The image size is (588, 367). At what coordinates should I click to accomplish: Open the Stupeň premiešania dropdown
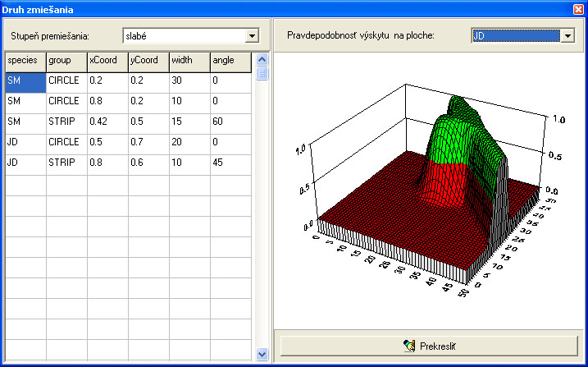click(x=252, y=36)
